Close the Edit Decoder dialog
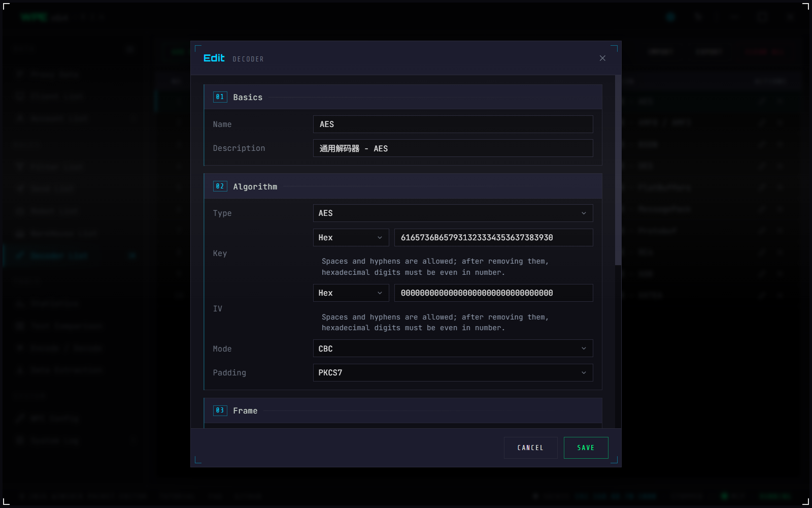The image size is (812, 508). [602, 58]
